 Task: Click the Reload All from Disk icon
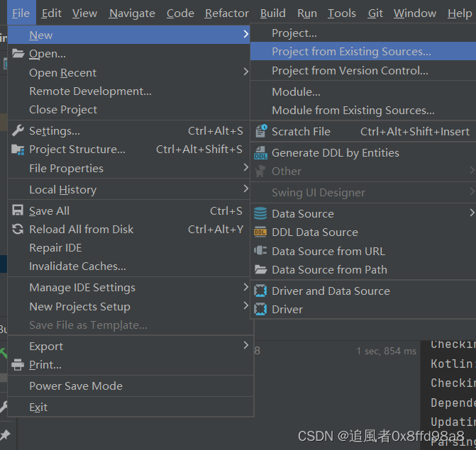(18, 230)
